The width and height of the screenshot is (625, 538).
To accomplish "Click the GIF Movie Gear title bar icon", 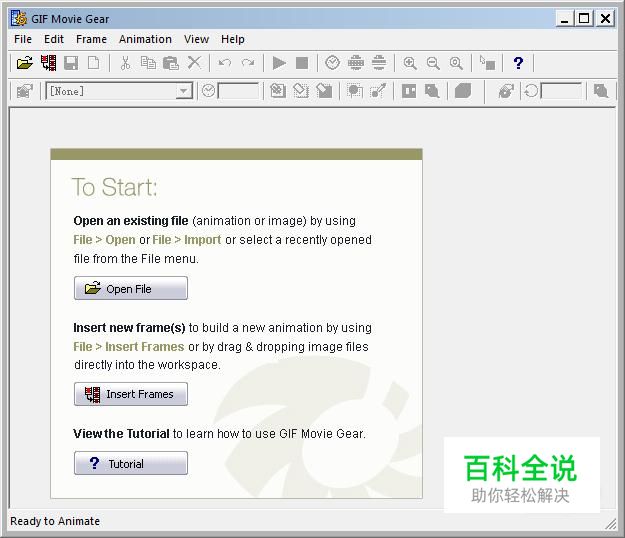I will coord(19,19).
